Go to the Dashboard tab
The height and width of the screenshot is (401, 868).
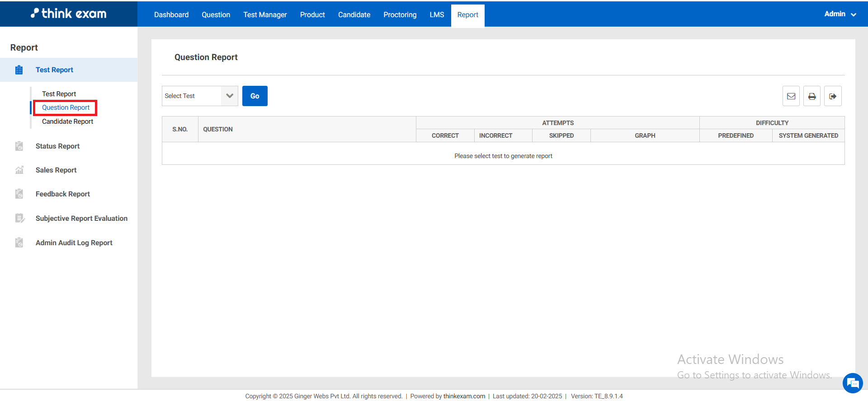pos(171,15)
